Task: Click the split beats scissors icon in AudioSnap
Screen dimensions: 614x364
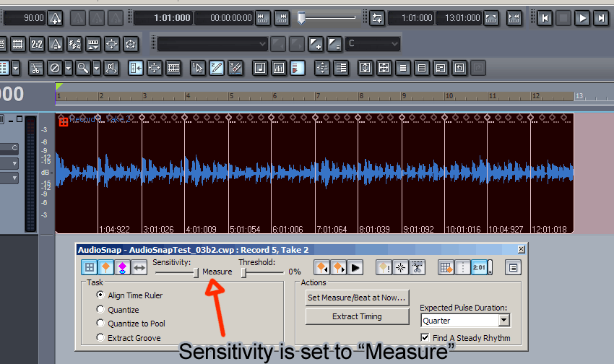Action: pos(417,267)
